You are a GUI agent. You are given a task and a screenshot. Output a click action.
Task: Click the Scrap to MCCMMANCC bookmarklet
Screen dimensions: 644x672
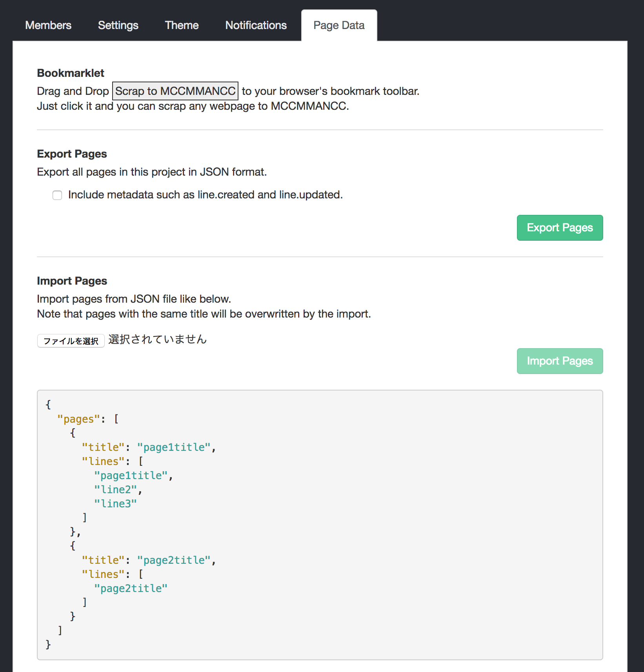point(175,91)
